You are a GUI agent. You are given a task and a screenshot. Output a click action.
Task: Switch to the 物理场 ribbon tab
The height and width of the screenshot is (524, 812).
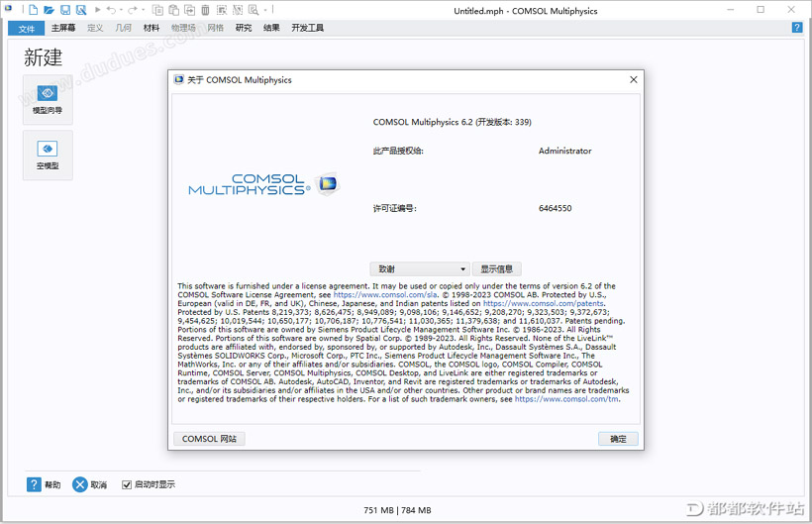(183, 28)
